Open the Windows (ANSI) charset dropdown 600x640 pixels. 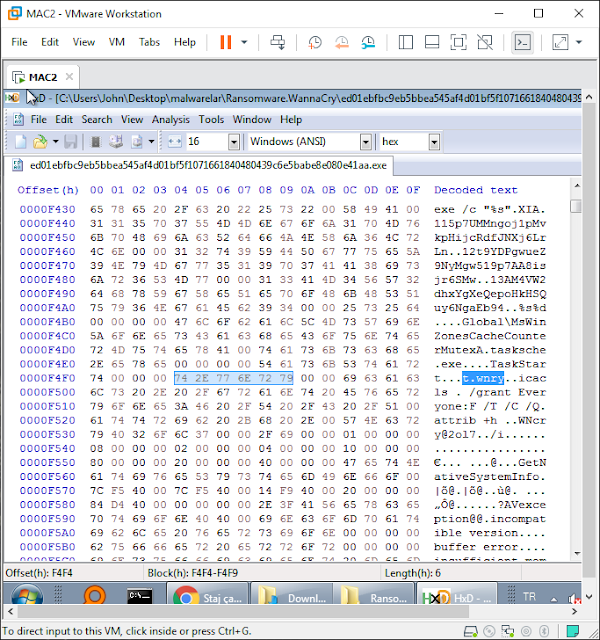tap(366, 142)
